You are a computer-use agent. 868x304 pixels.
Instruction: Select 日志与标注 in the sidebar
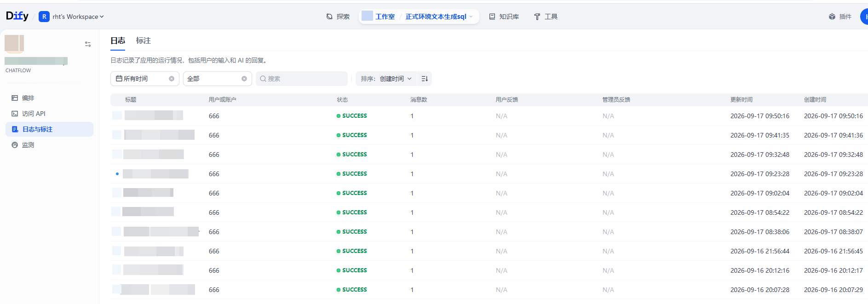click(x=50, y=129)
